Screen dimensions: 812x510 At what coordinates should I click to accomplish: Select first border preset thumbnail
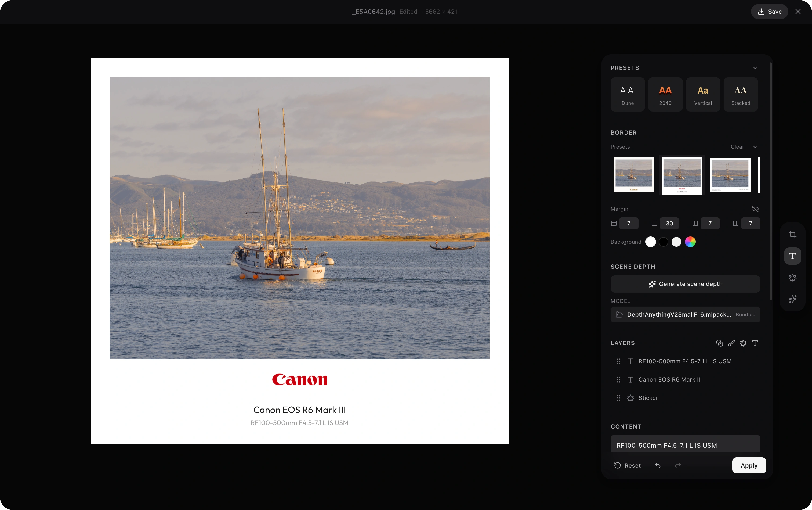click(634, 175)
